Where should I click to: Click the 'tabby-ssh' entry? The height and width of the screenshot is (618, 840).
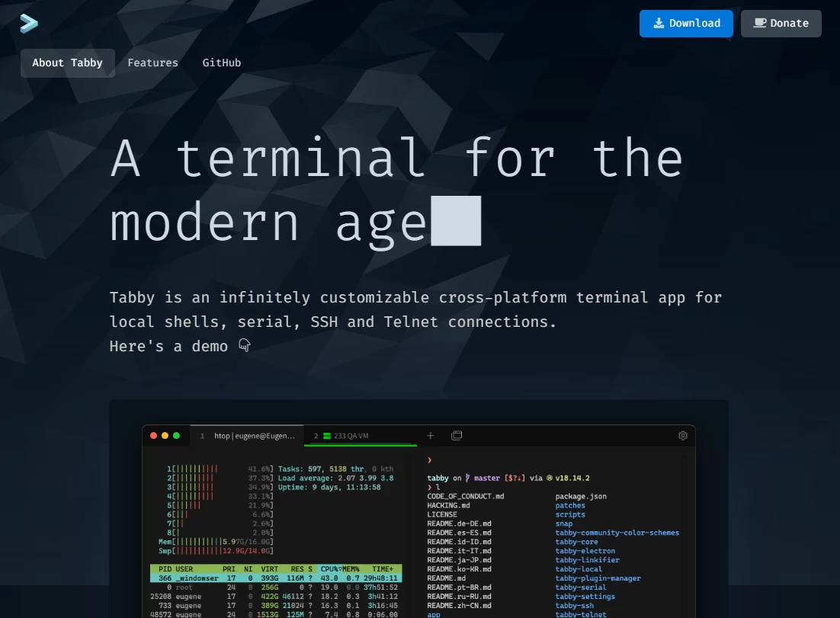pos(574,606)
